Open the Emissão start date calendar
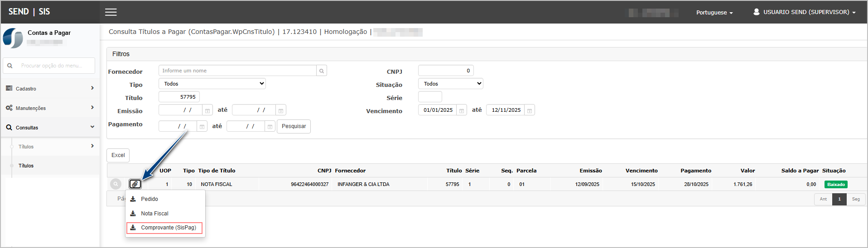This screenshot has width=868, height=248. [x=207, y=110]
